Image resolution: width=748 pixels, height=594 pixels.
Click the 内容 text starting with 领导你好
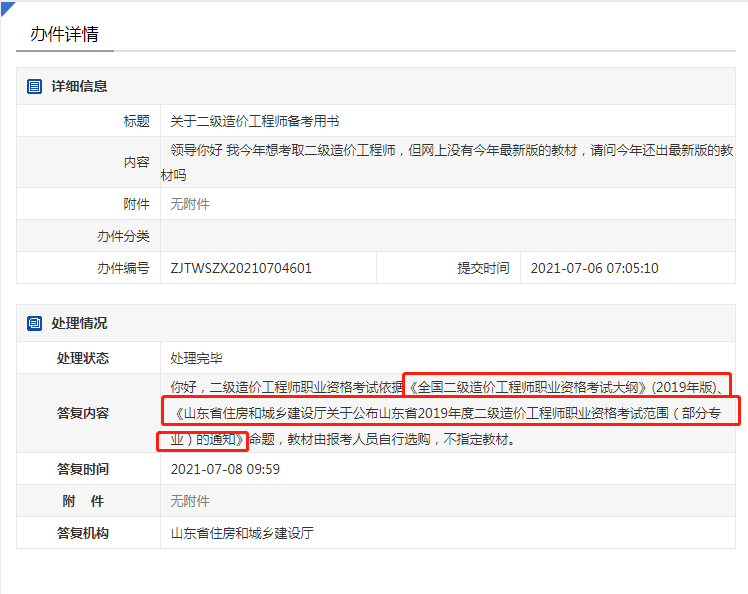point(450,161)
